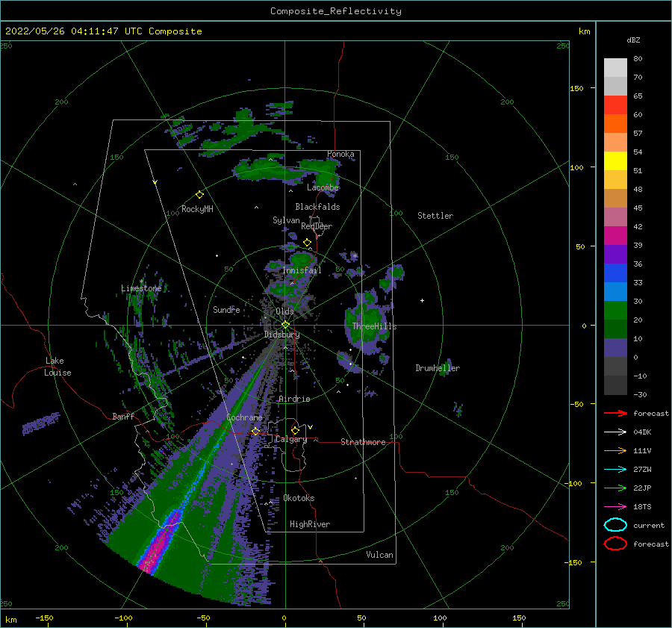Click the yellow 54 dBZ color swatch
The height and width of the screenshot is (628, 672).
coord(615,161)
